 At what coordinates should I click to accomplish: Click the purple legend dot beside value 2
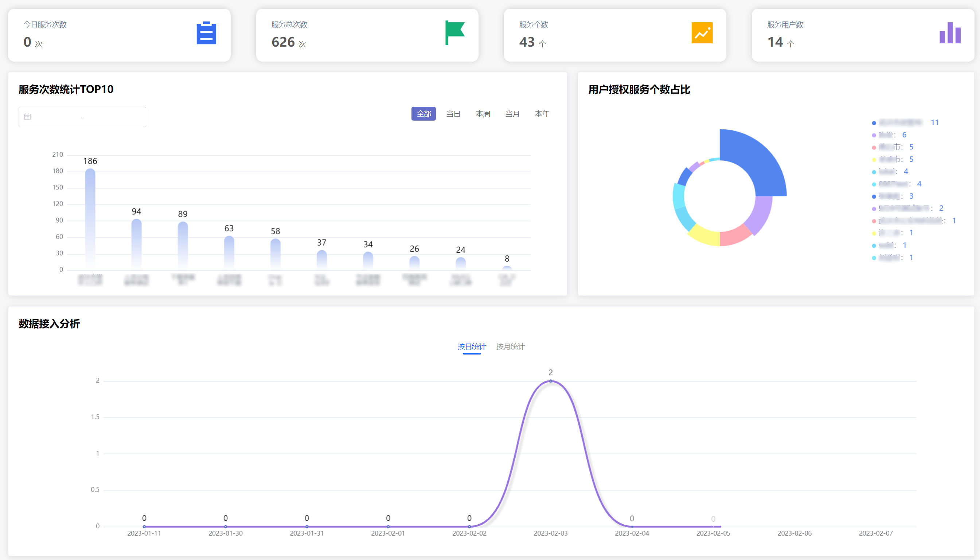coord(874,209)
